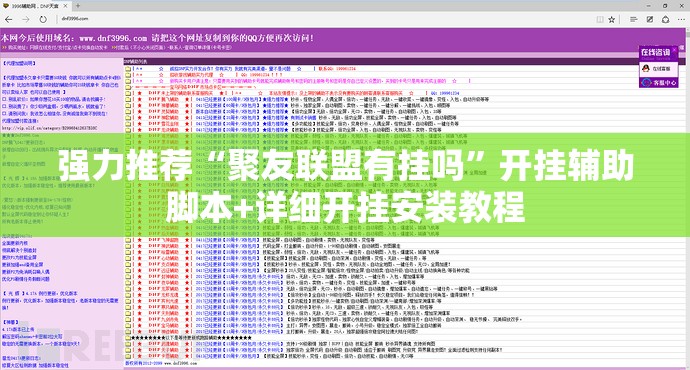Close the 在线咨询 floating widget

point(675,50)
